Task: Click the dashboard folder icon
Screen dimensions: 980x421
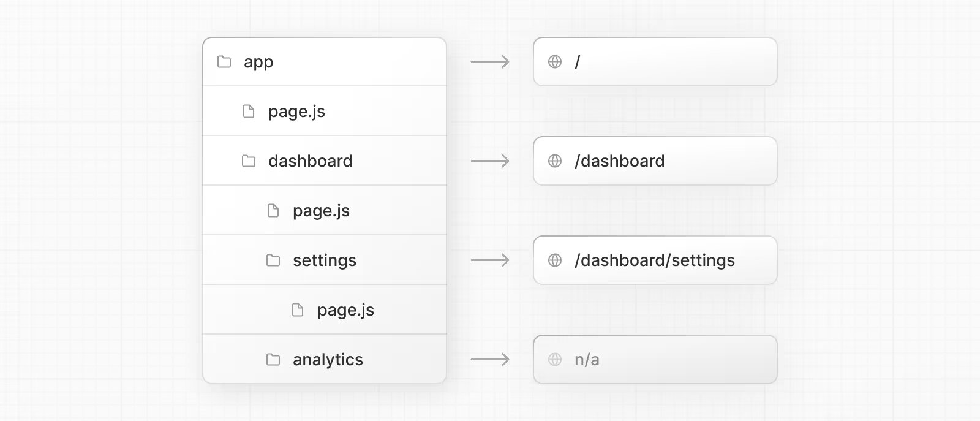Action: coord(249,161)
